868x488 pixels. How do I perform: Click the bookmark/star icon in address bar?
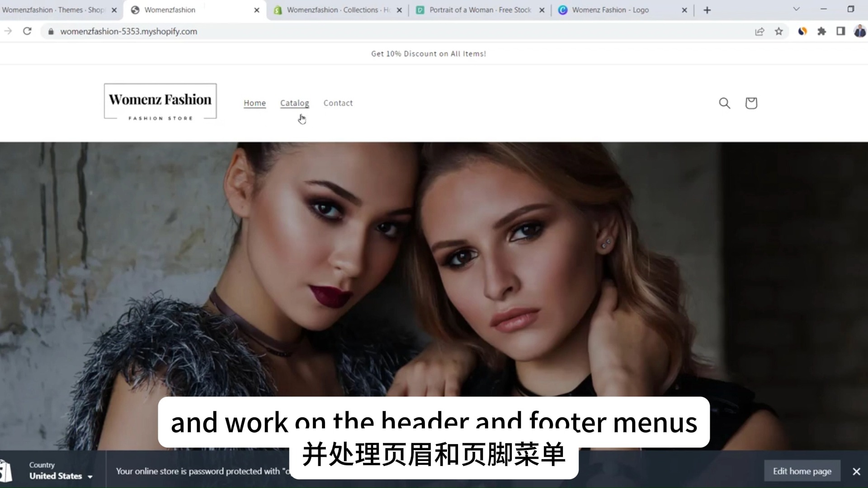coord(779,32)
